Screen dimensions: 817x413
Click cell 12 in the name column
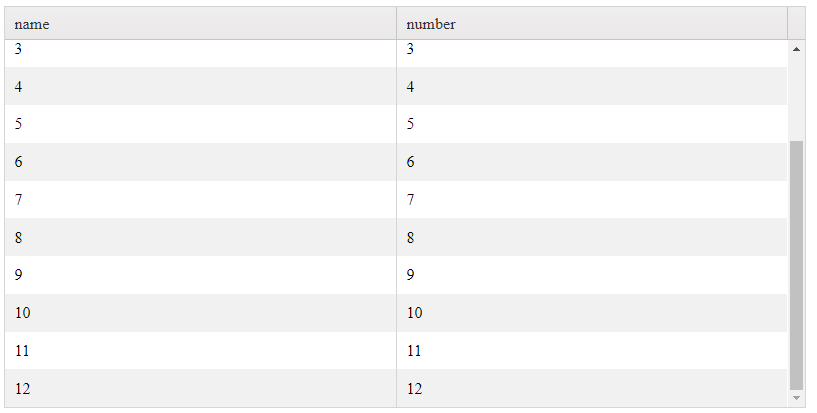200,388
